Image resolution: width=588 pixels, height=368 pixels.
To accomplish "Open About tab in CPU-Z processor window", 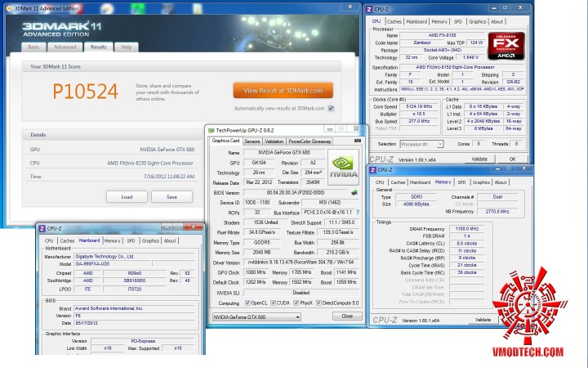I will point(497,21).
